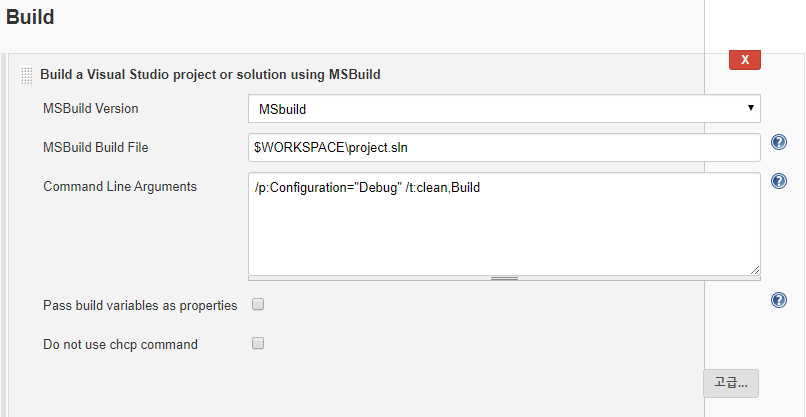Tick the Do not use chcp command checkbox
806x417 pixels.
tap(258, 343)
